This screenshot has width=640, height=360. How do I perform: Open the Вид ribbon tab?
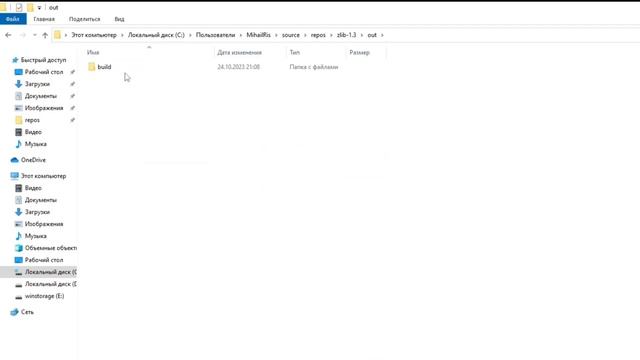click(x=119, y=19)
